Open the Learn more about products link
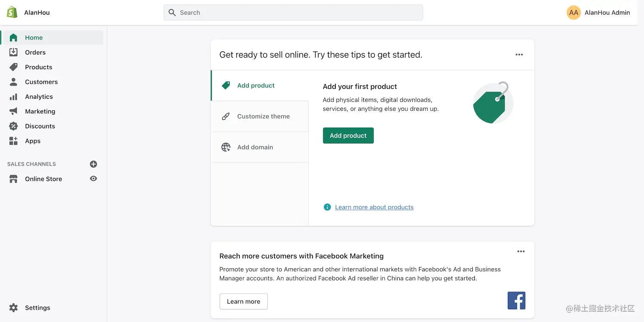Screen dimensions: 644x322 [374, 207]
